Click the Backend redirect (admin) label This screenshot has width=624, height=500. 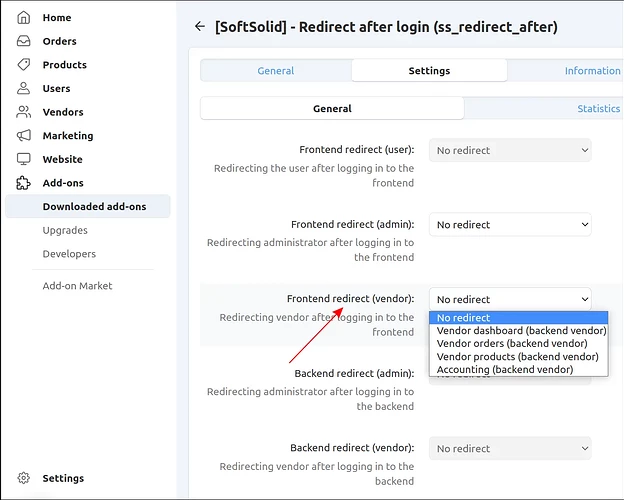tap(354, 373)
